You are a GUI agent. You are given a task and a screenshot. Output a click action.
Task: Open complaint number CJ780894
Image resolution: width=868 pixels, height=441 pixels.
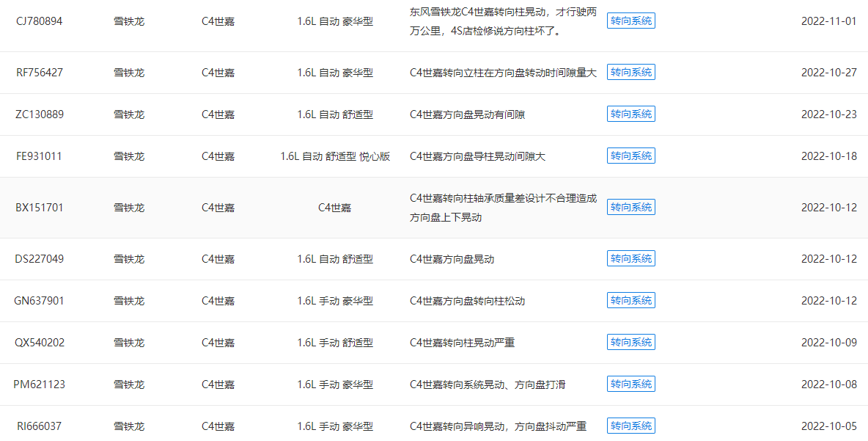[x=39, y=21]
